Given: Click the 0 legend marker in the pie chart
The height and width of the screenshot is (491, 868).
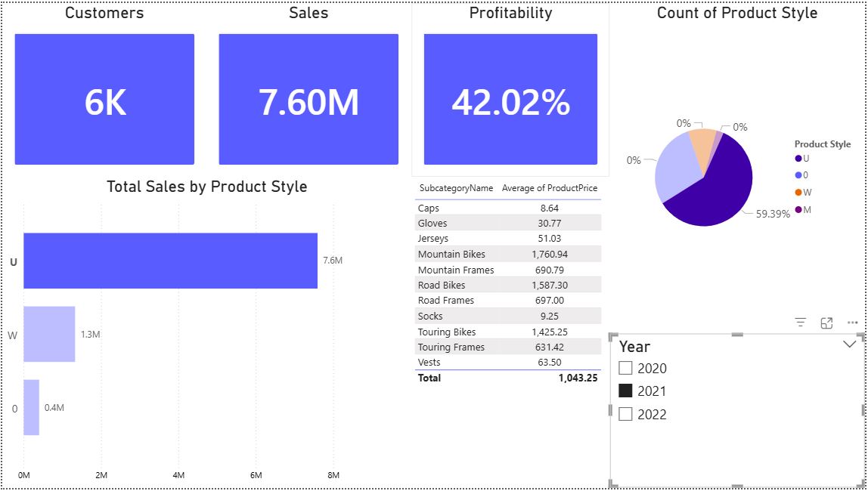Looking at the screenshot, I should 798,175.
